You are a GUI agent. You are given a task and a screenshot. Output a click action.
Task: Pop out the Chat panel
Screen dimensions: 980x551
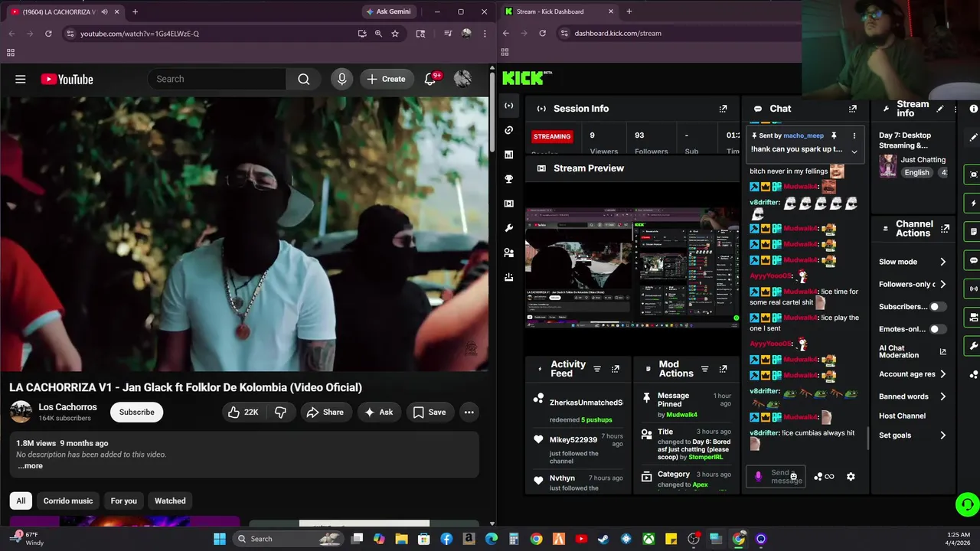[853, 109]
